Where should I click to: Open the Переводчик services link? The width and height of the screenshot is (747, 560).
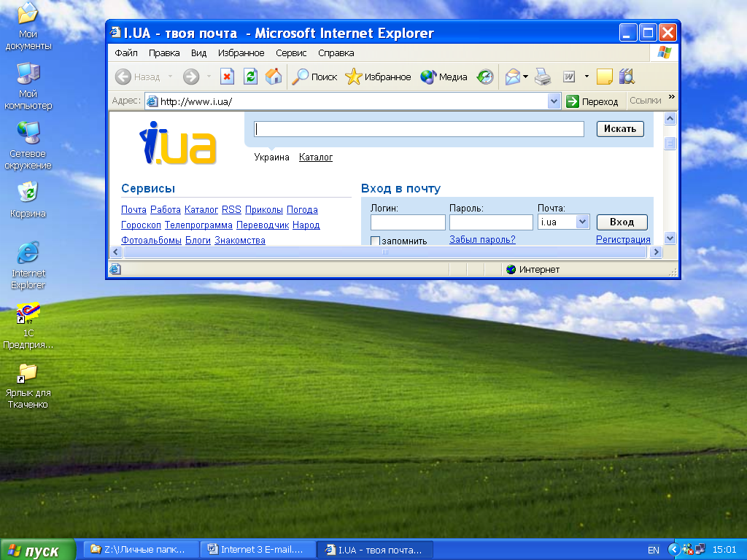[263, 225]
